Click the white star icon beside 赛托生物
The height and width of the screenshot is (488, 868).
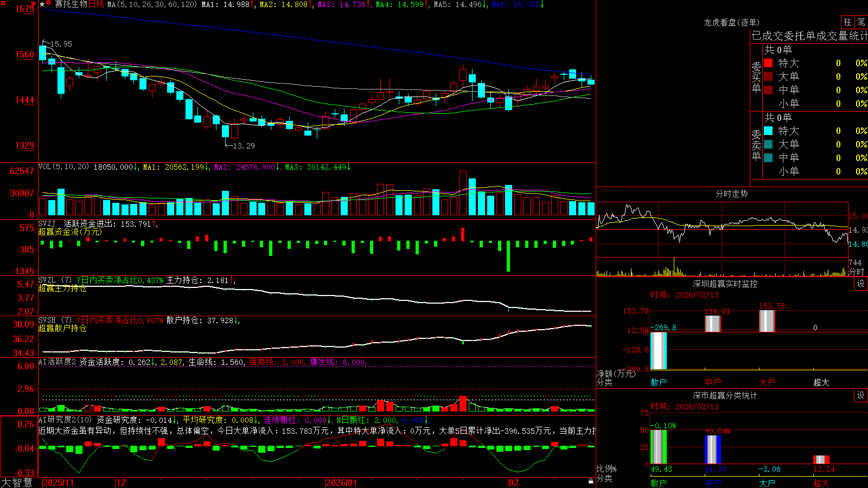[42, 4]
